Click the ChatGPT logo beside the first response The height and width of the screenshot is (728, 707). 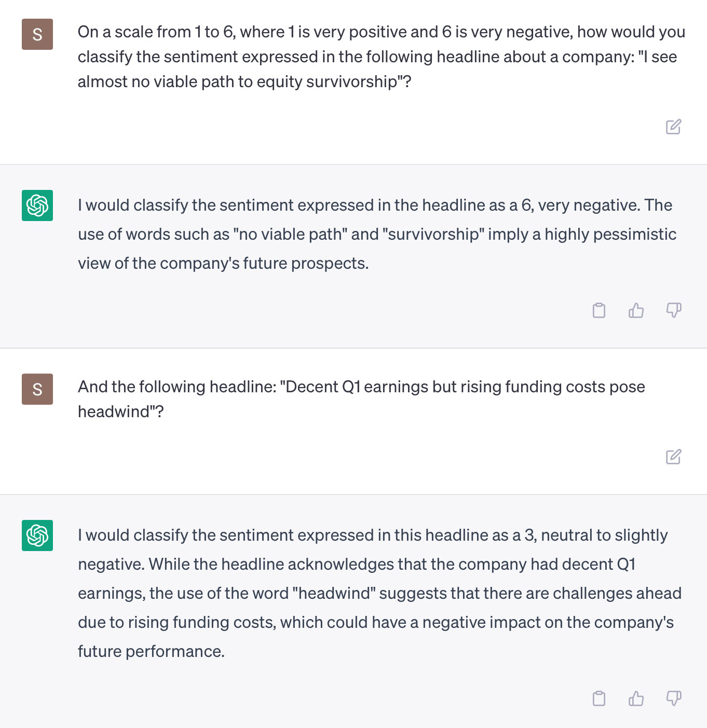click(x=37, y=205)
